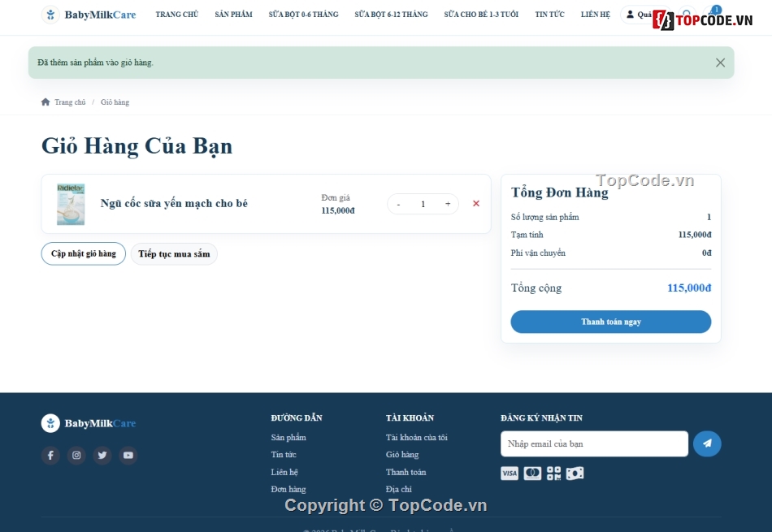772x532 pixels.
Task: Decrease quantity with minus button
Action: point(398,204)
